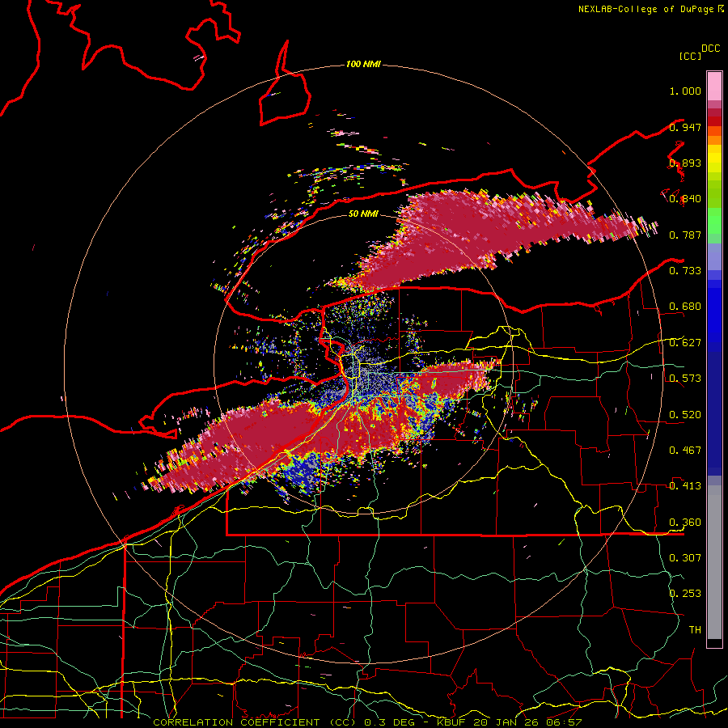
Task: Click the 1.000 legend value
Action: click(685, 91)
